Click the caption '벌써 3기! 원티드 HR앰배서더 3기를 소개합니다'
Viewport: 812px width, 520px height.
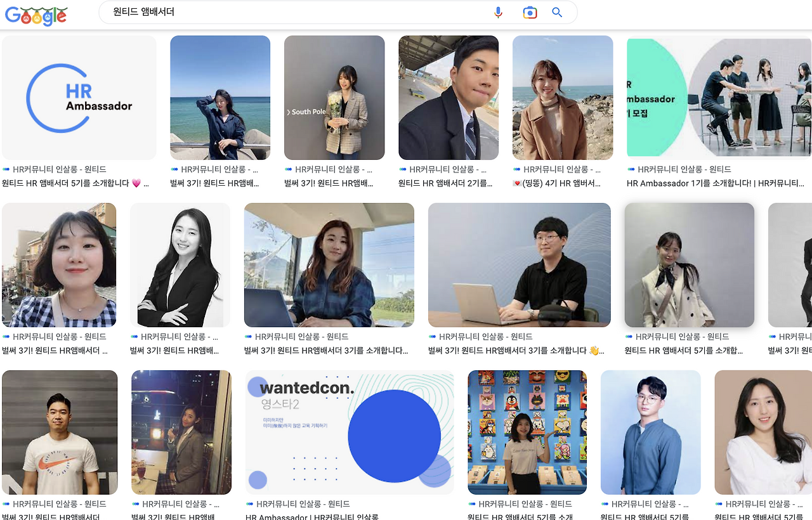(327, 349)
